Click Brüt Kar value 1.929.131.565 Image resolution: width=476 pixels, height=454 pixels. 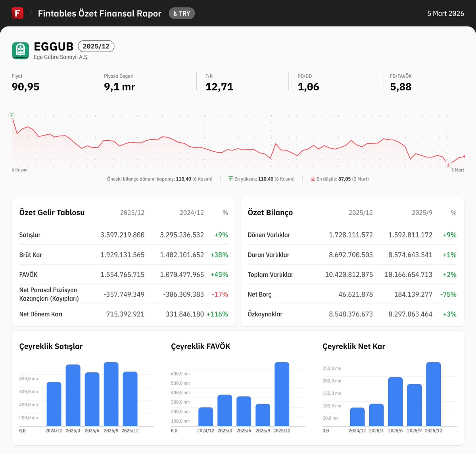[x=123, y=255]
